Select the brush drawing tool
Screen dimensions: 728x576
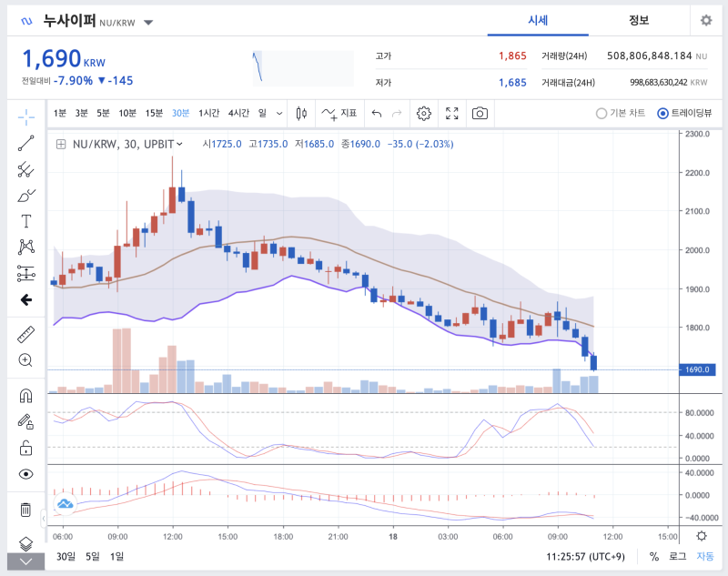pyautogui.click(x=26, y=196)
